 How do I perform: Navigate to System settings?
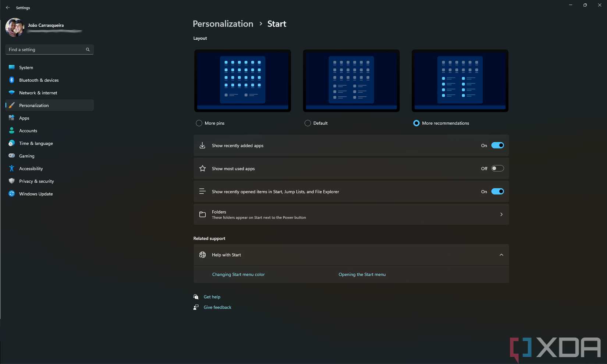click(11, 67)
